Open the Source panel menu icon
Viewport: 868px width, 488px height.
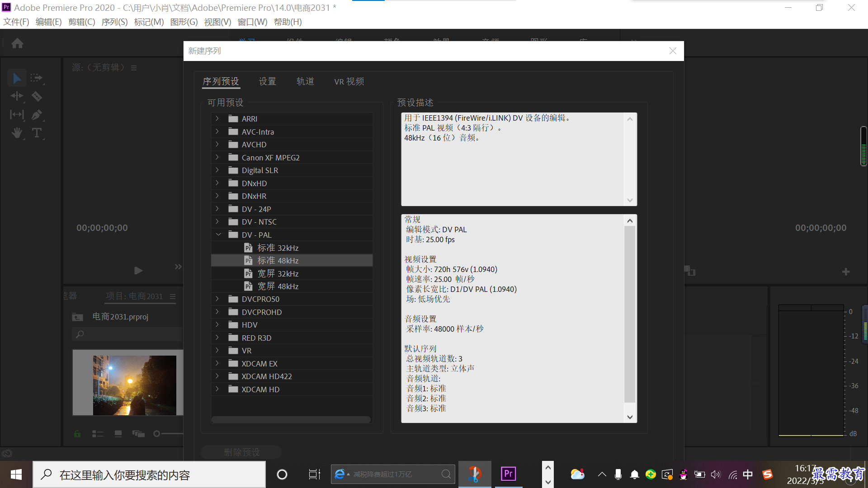[x=134, y=68]
